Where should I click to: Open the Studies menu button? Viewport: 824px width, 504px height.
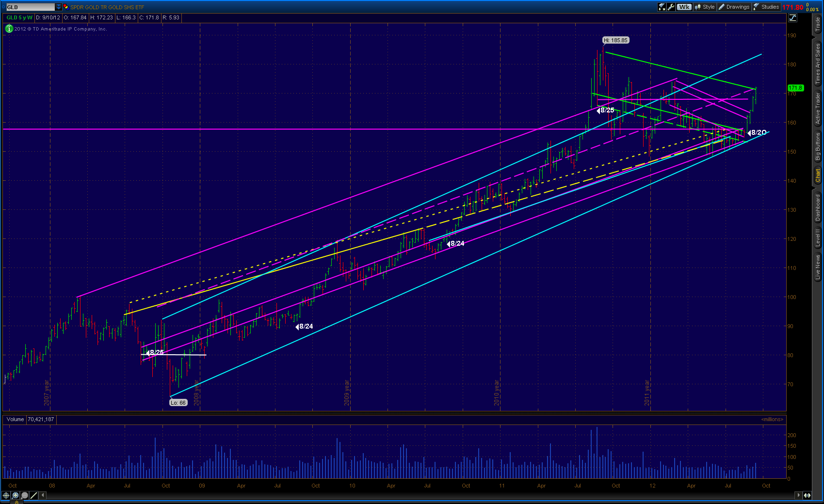click(x=766, y=7)
